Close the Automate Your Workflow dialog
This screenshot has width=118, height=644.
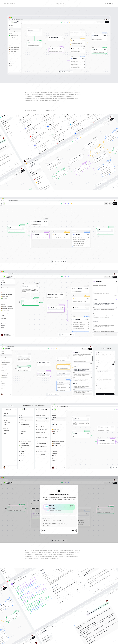[x=76, y=487]
